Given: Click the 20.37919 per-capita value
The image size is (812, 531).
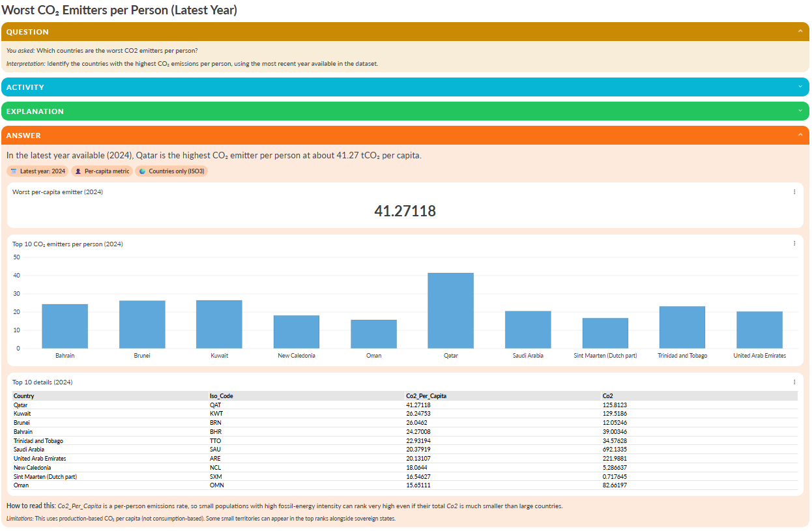Looking at the screenshot, I should pos(418,450).
